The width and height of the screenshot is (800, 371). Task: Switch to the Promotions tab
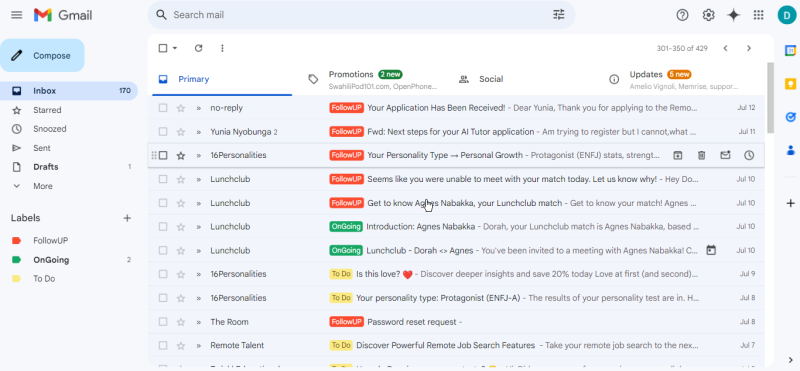click(x=372, y=79)
